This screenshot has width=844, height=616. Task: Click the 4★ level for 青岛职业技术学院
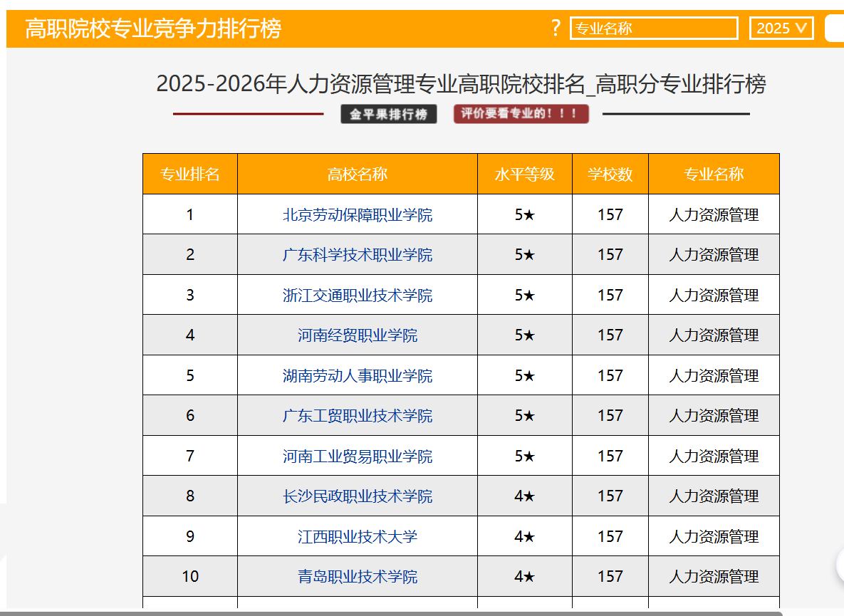click(x=525, y=576)
